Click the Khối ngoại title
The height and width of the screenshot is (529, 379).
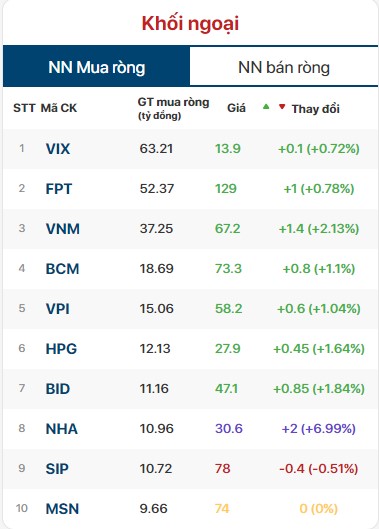(190, 24)
